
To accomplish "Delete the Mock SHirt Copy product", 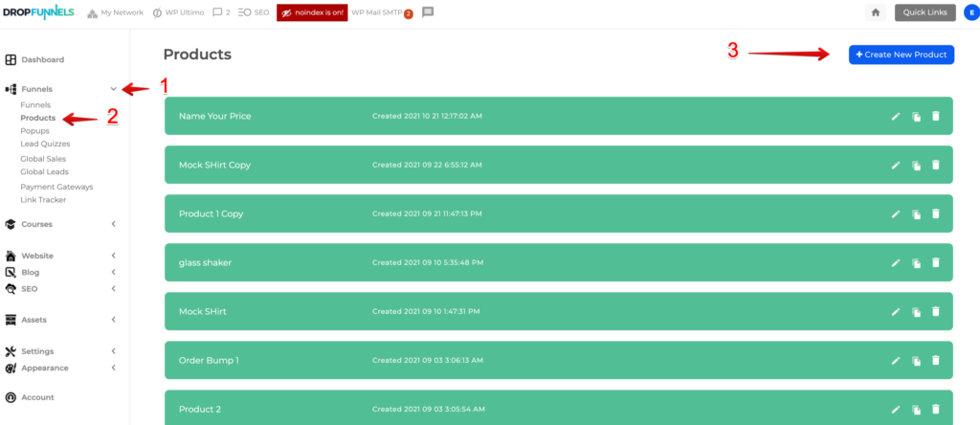I will [936, 165].
